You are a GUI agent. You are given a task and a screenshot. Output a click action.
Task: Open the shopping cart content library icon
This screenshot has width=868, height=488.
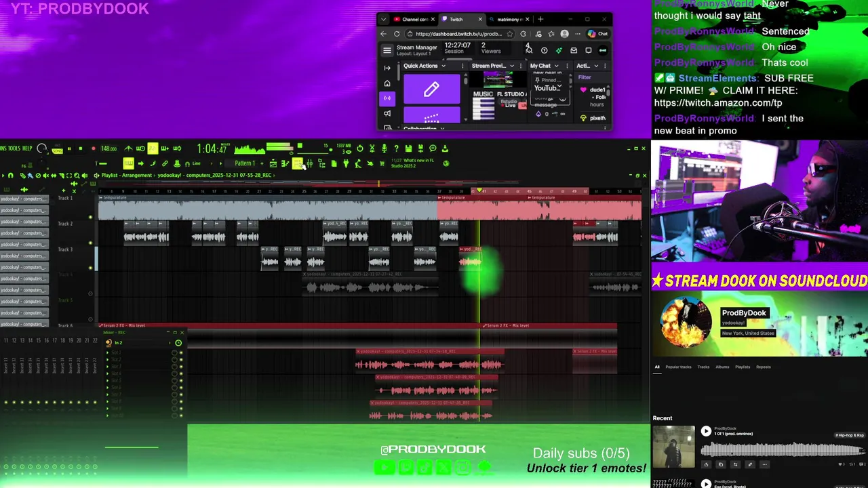(382, 163)
